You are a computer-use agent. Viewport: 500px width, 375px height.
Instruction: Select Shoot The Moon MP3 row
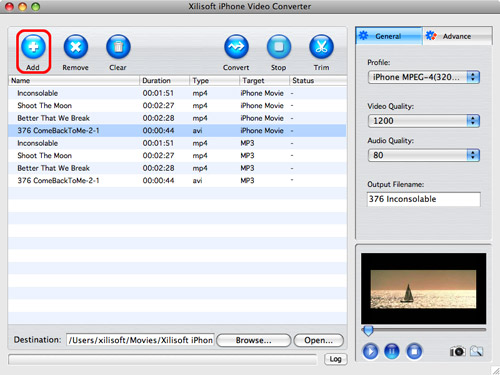click(177, 156)
